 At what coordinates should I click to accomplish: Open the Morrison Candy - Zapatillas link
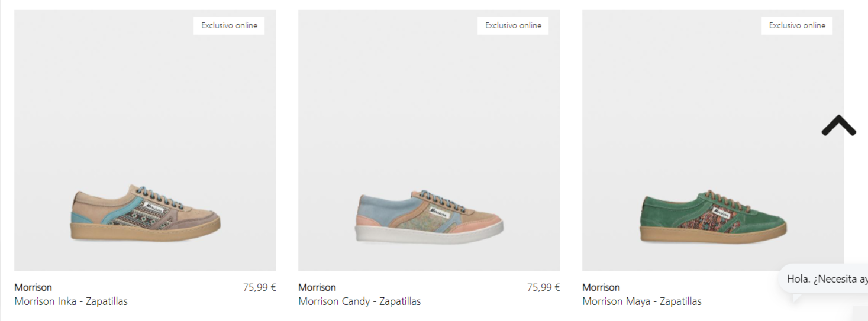coord(360,301)
